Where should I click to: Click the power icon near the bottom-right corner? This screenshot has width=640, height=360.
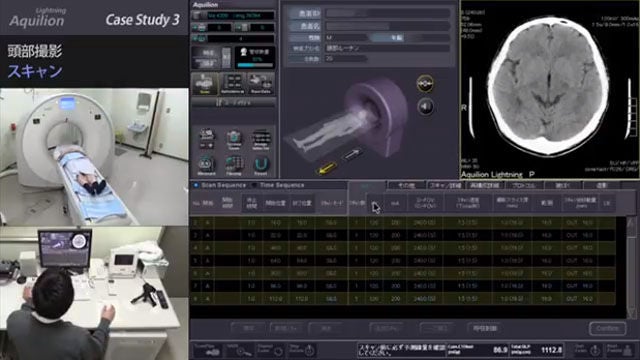[x=588, y=350]
